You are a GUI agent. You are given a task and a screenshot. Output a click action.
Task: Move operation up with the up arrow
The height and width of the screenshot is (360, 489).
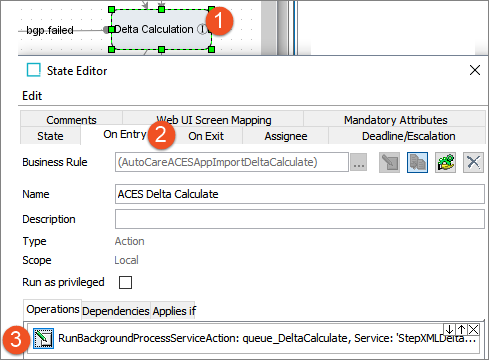tap(461, 330)
